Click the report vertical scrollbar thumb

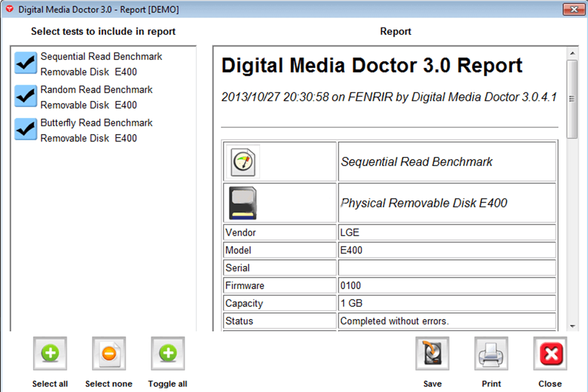click(x=572, y=99)
